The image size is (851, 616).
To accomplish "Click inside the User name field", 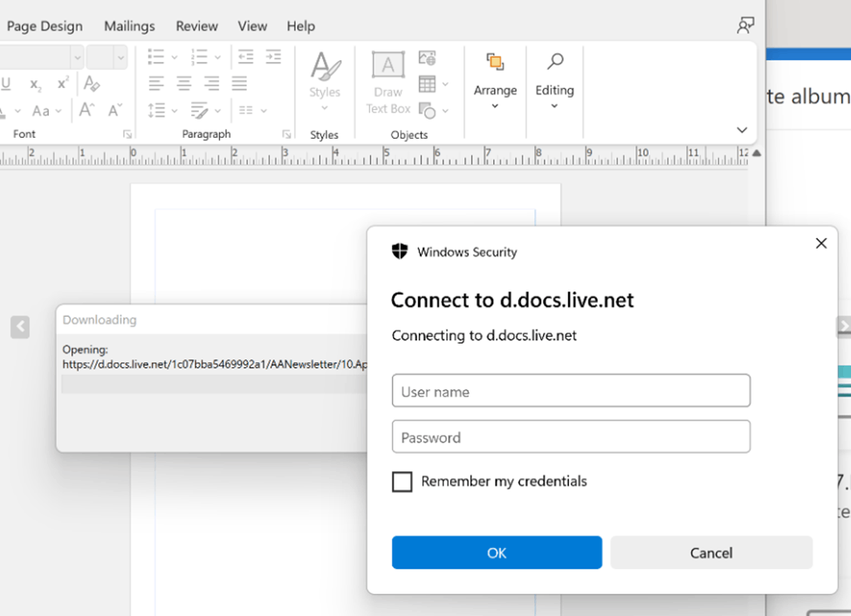I will pyautogui.click(x=571, y=391).
